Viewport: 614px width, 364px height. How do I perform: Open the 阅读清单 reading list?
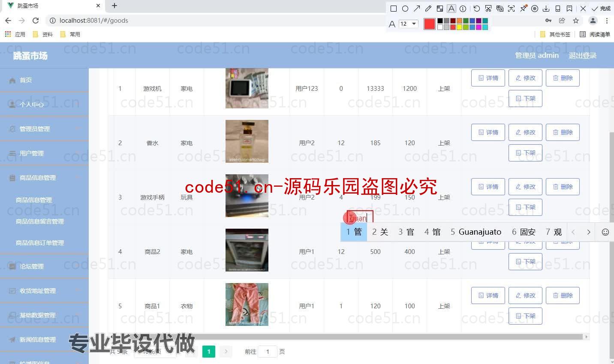click(595, 34)
